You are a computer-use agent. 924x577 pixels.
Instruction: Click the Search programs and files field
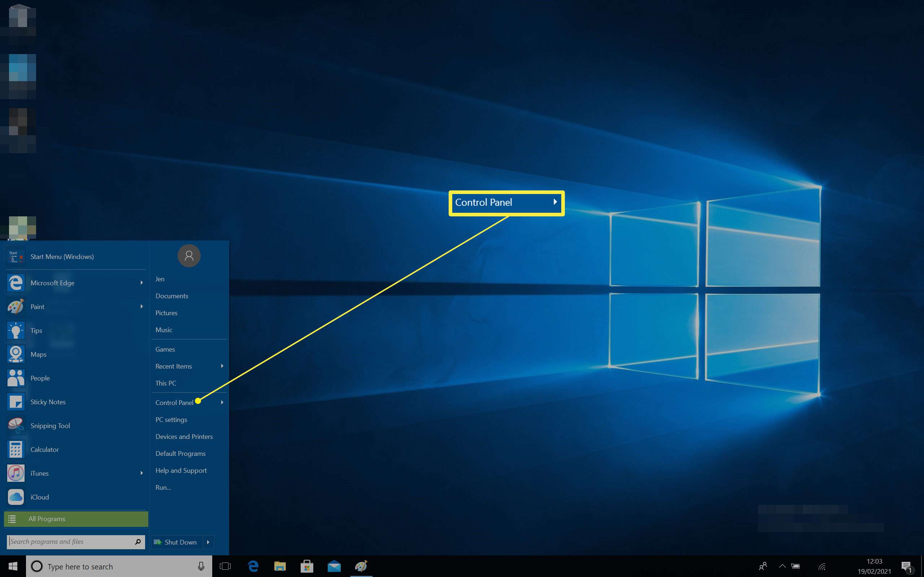(x=70, y=542)
